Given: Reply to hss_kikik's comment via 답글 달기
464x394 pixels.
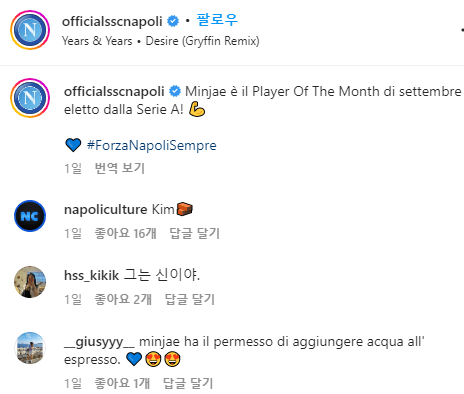Looking at the screenshot, I should coord(190,299).
